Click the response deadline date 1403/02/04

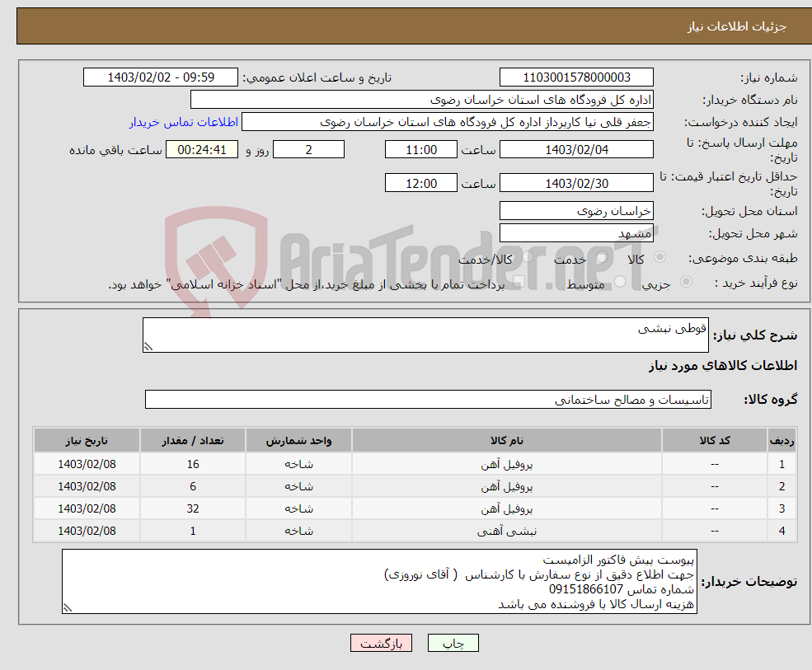pyautogui.click(x=576, y=150)
